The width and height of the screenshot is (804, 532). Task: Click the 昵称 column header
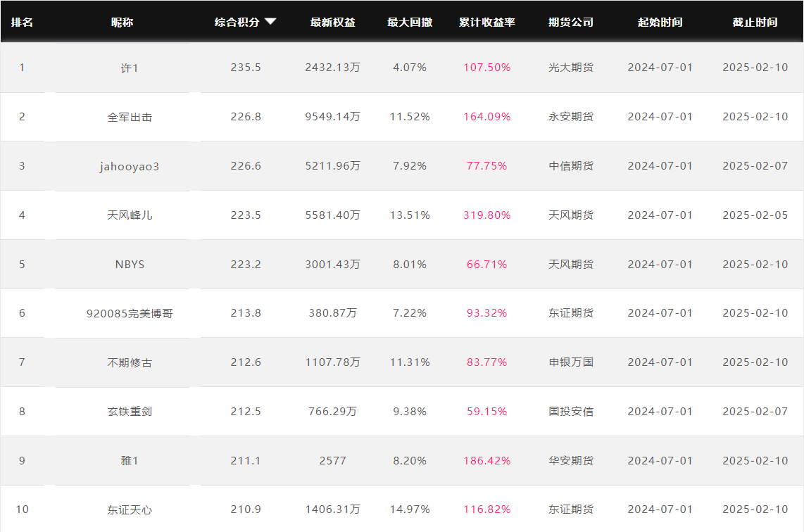122,22
